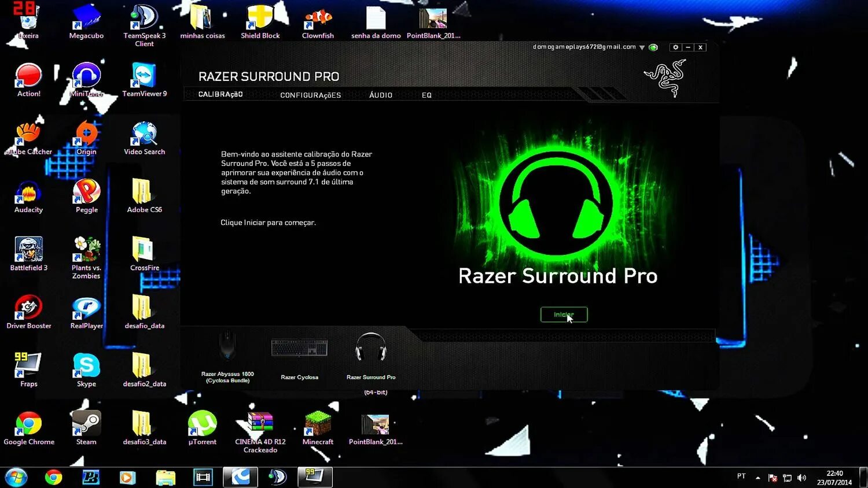This screenshot has width=868, height=488.
Task: Open the Adobe CS6 folder
Action: [x=144, y=196]
